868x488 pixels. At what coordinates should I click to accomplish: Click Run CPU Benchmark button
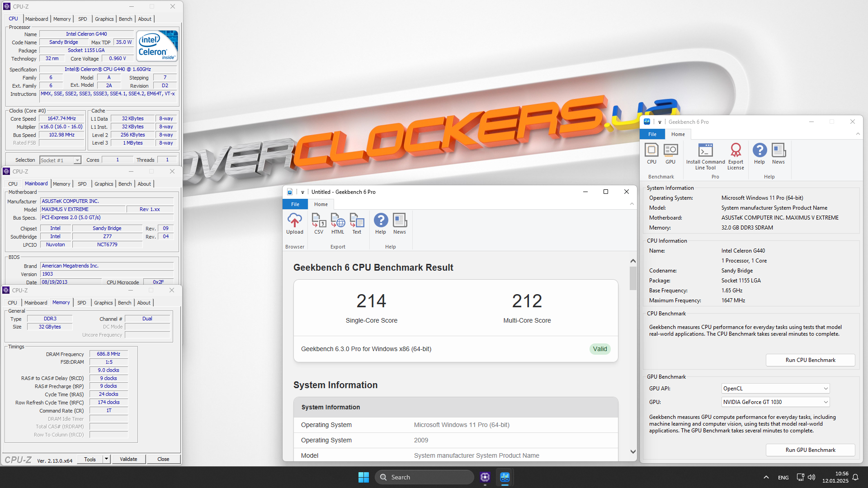pyautogui.click(x=810, y=360)
